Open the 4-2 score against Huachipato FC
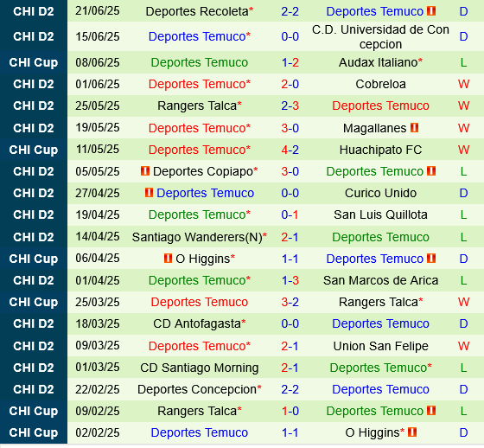The image size is (484, 448). [x=290, y=150]
